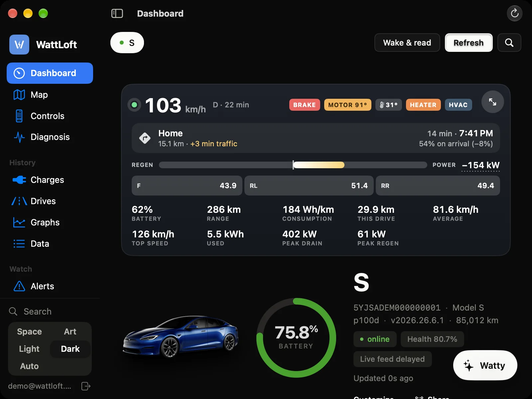Screen dimensions: 532x399
Task: Select the Auto theme option
Action: pos(29,366)
